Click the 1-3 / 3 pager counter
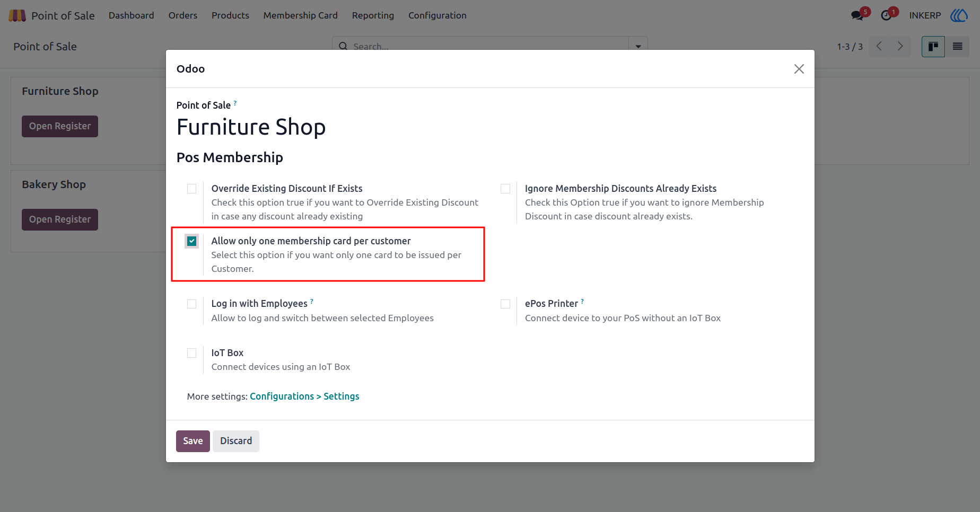 [x=850, y=47]
